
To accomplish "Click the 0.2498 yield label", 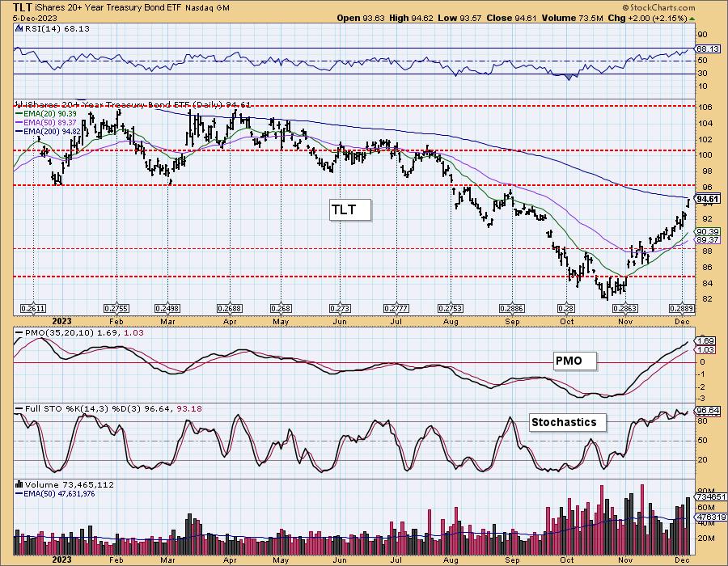I will [167, 308].
